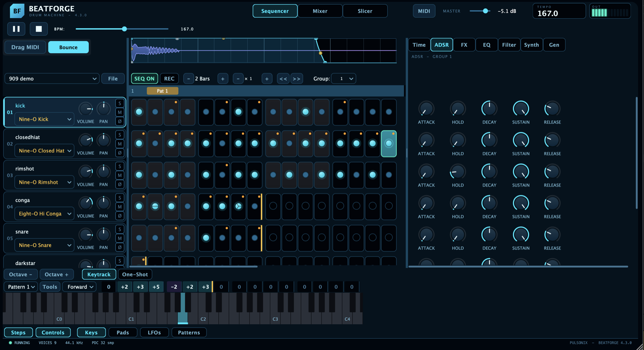Open Nine-O Closed Hat sample dropdown
The width and height of the screenshot is (644, 350).
click(x=44, y=151)
